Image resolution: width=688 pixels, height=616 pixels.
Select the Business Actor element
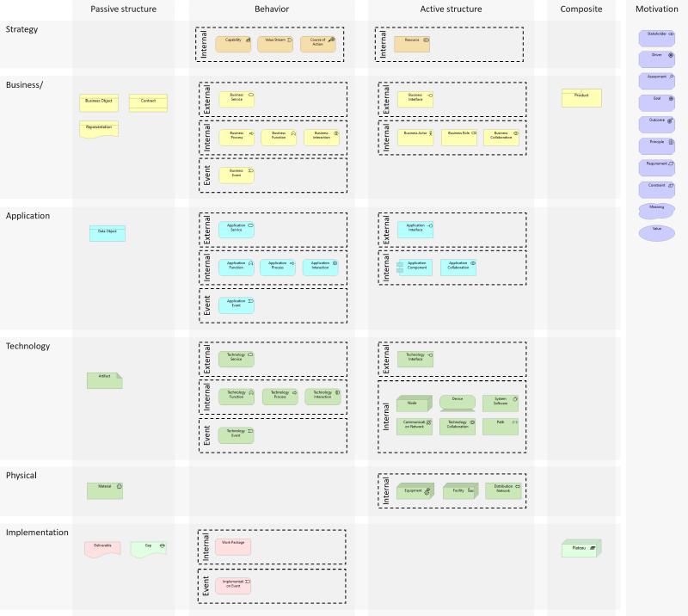[x=415, y=138]
